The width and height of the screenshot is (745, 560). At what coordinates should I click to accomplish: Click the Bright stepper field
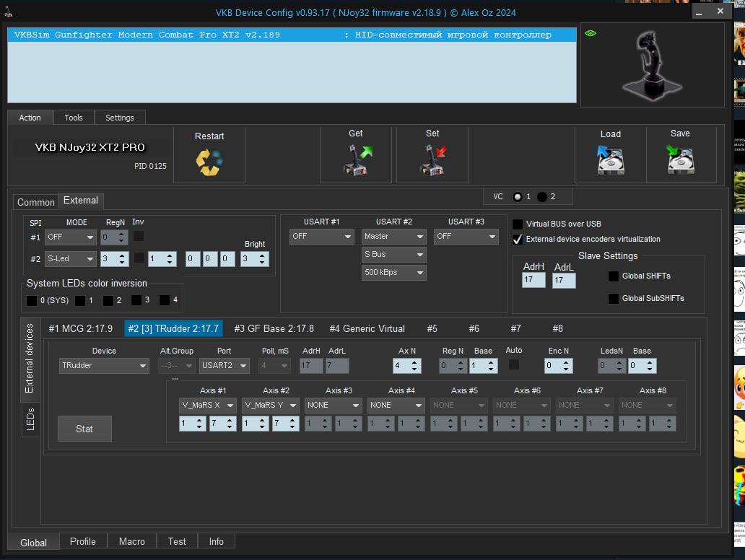point(255,259)
